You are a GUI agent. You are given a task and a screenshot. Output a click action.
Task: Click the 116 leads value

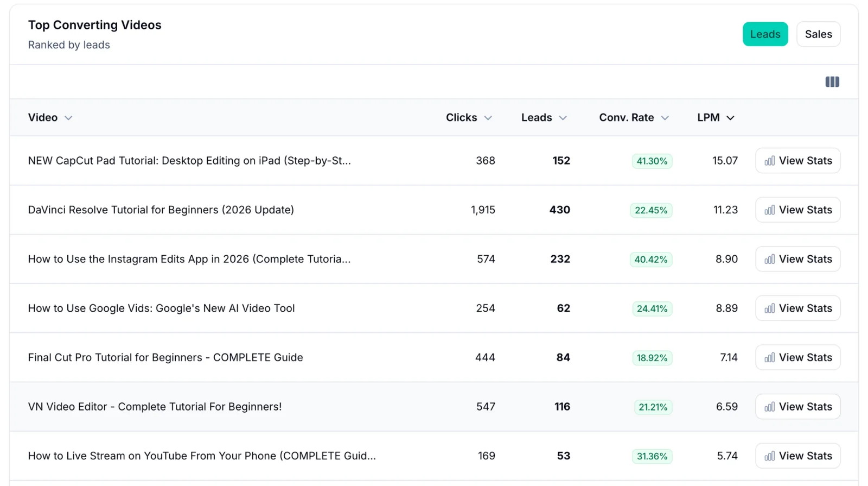(562, 407)
